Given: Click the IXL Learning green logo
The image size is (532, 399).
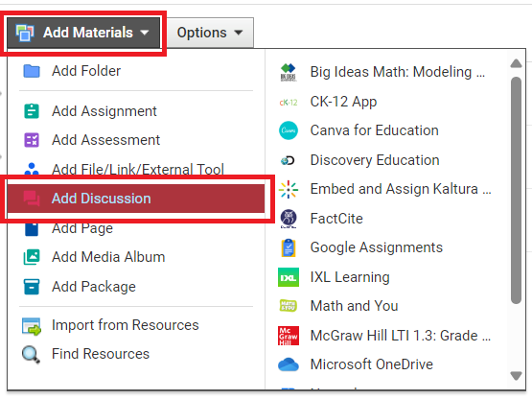Looking at the screenshot, I should pos(289,277).
